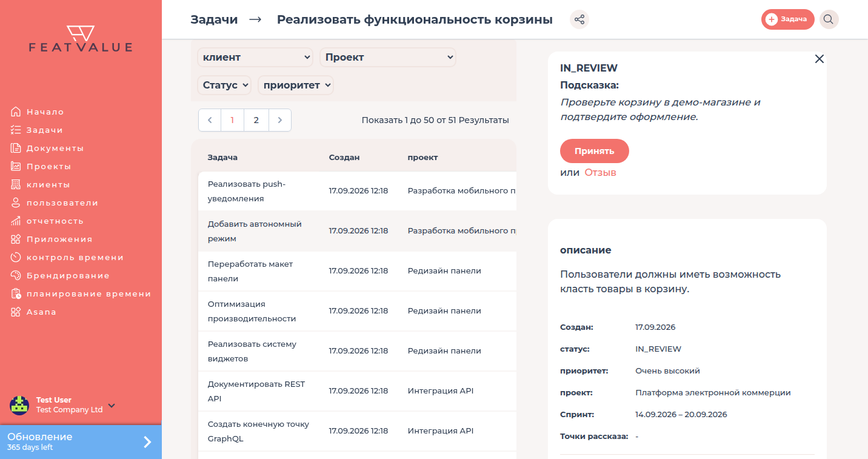Viewport: 868px width, 459px height.
Task: Click the share icon next to task title
Action: tap(579, 19)
